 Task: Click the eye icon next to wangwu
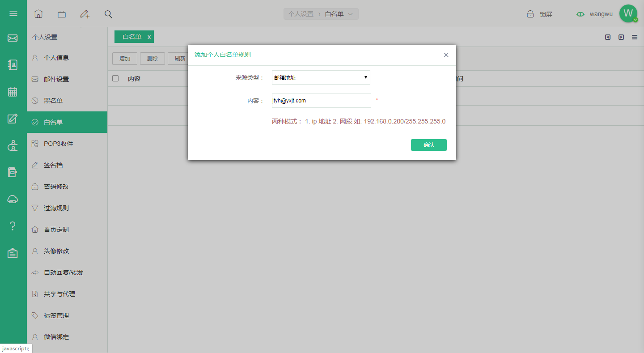pyautogui.click(x=580, y=14)
